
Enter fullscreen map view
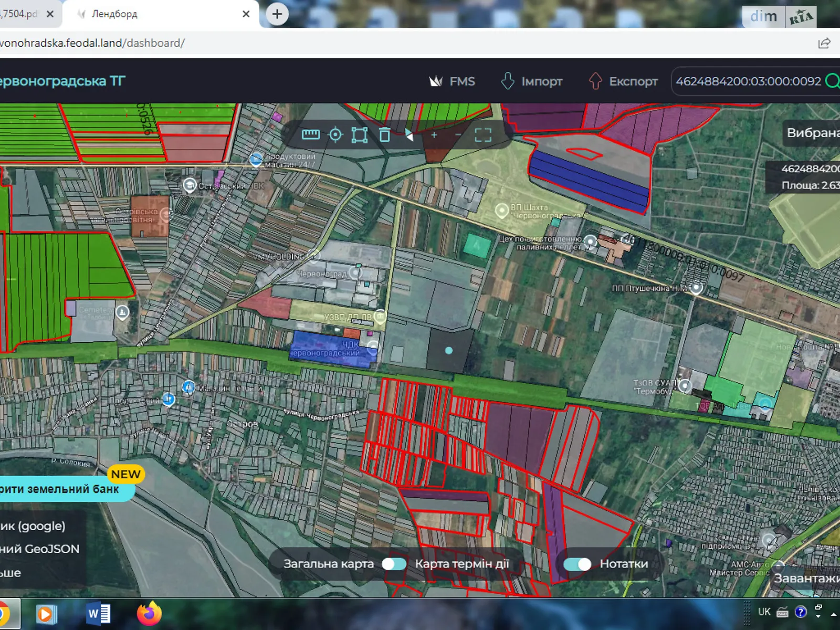[x=483, y=135]
